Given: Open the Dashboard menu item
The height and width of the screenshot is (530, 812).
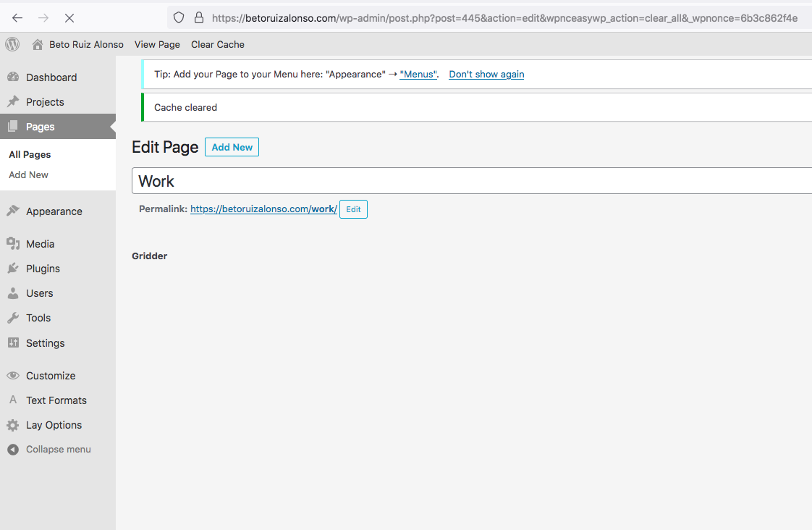Looking at the screenshot, I should pos(51,77).
